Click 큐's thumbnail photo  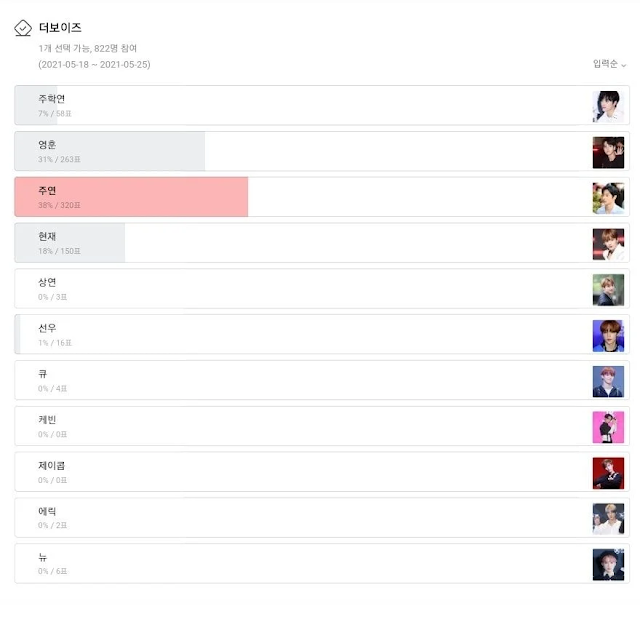pos(608,382)
